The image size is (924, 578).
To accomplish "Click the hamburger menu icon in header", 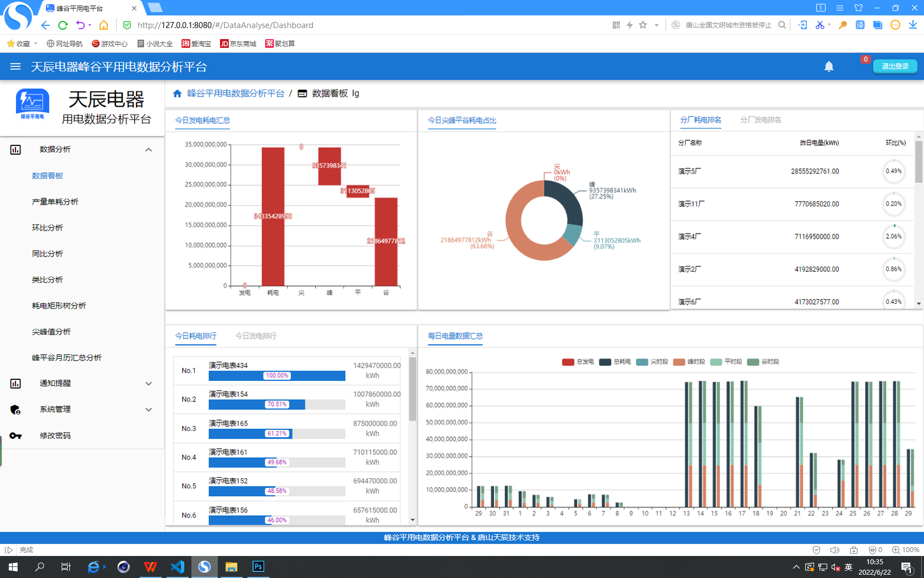I will coord(15,67).
